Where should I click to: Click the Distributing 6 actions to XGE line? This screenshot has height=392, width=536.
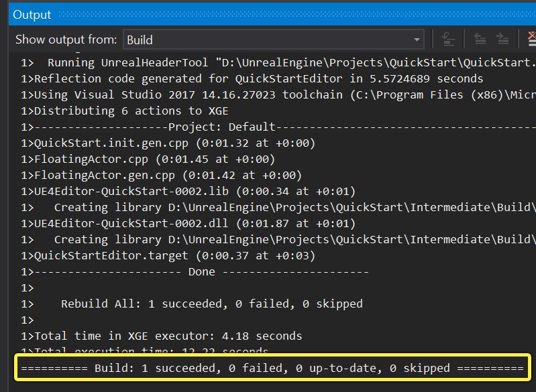121,111
